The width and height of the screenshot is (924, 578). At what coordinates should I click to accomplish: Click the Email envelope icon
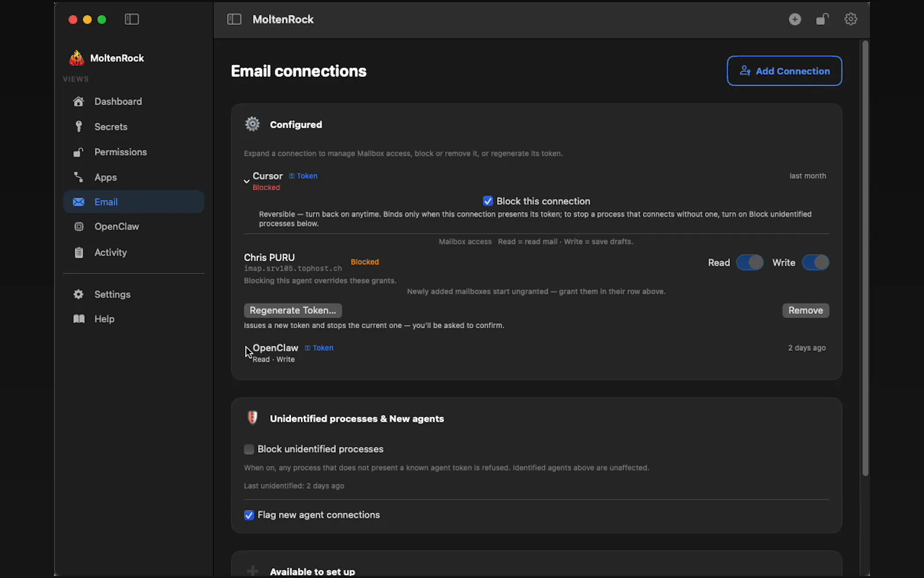(79, 202)
